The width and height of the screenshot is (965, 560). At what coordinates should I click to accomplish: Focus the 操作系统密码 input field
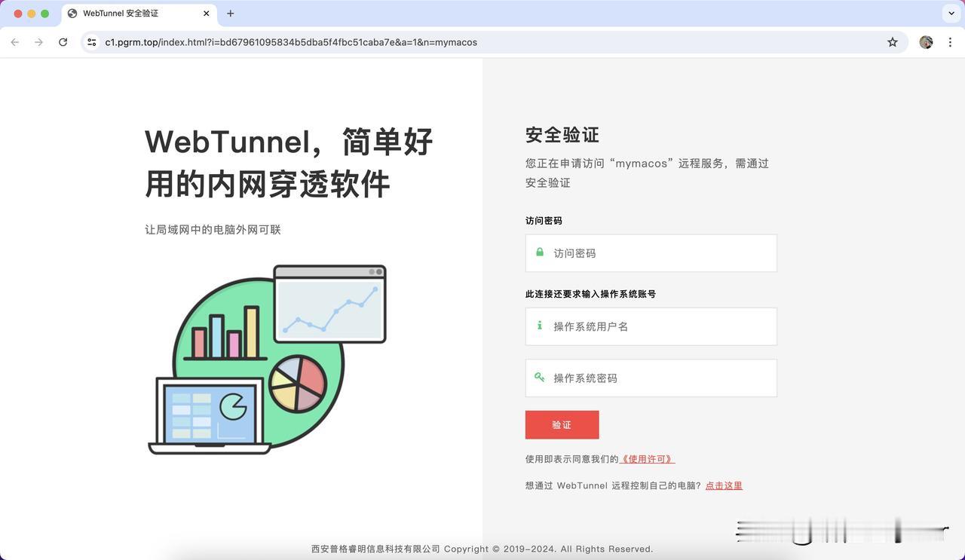(x=651, y=378)
